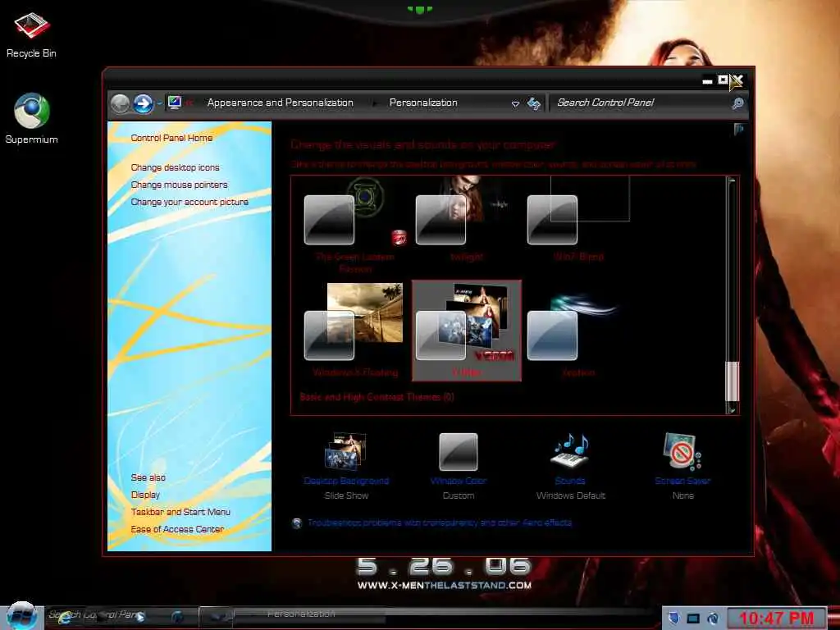Select the Windows 7 Floating theme thumbnail

(355, 330)
